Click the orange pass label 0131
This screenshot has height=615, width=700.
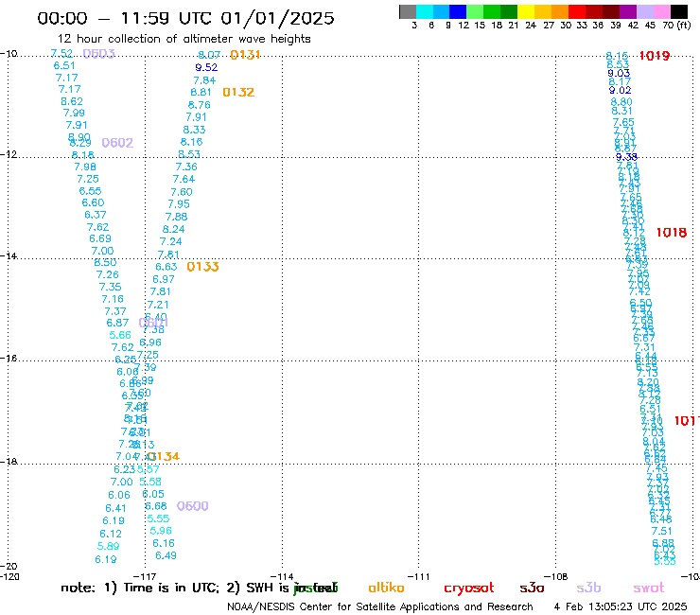[245, 55]
